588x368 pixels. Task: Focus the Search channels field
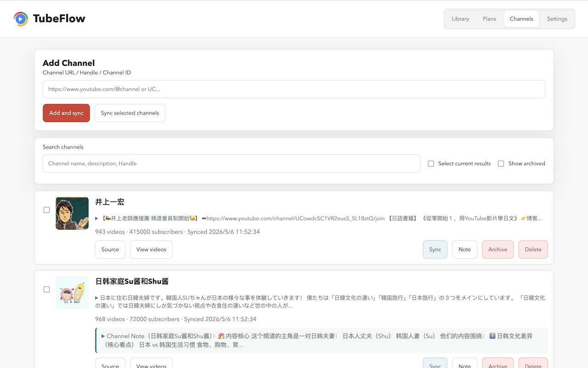coord(232,164)
